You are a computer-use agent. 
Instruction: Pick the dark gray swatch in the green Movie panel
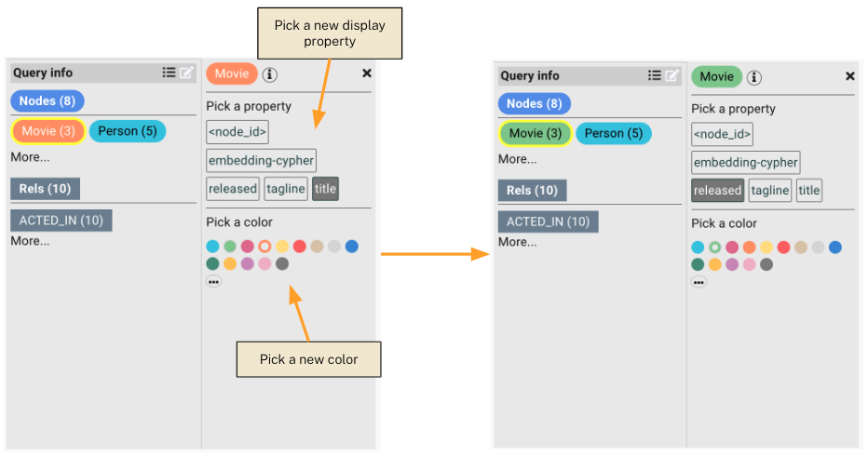[x=766, y=264]
